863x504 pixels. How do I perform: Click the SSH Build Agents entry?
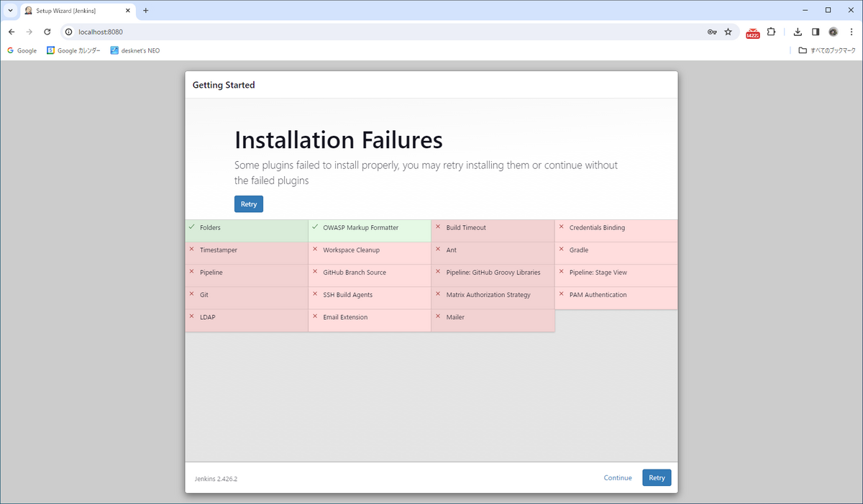point(370,298)
